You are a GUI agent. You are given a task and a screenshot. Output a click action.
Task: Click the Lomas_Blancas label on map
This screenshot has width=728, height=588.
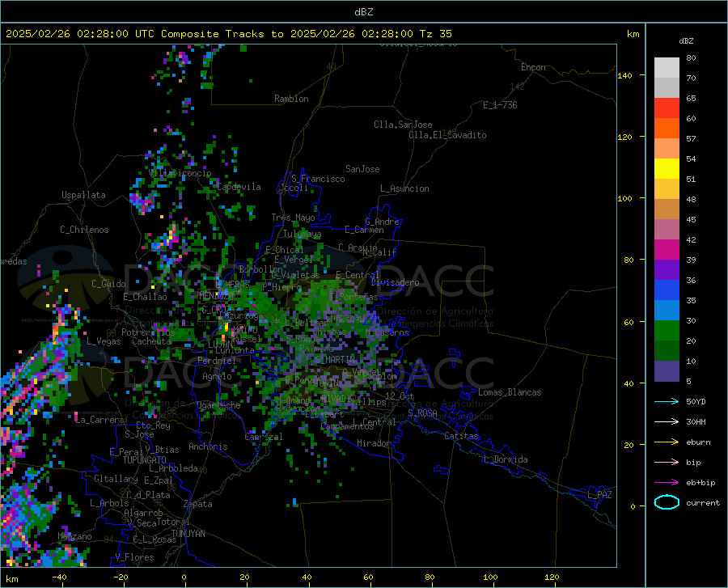[x=510, y=392]
